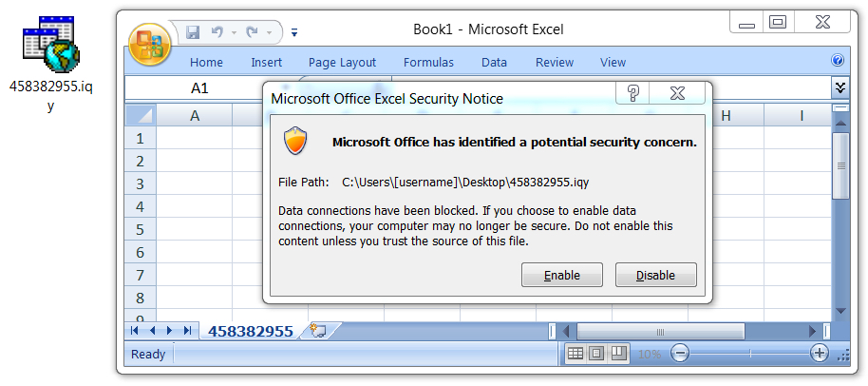Expand the formula bar chevron
868x386 pixels.
pyautogui.click(x=840, y=87)
